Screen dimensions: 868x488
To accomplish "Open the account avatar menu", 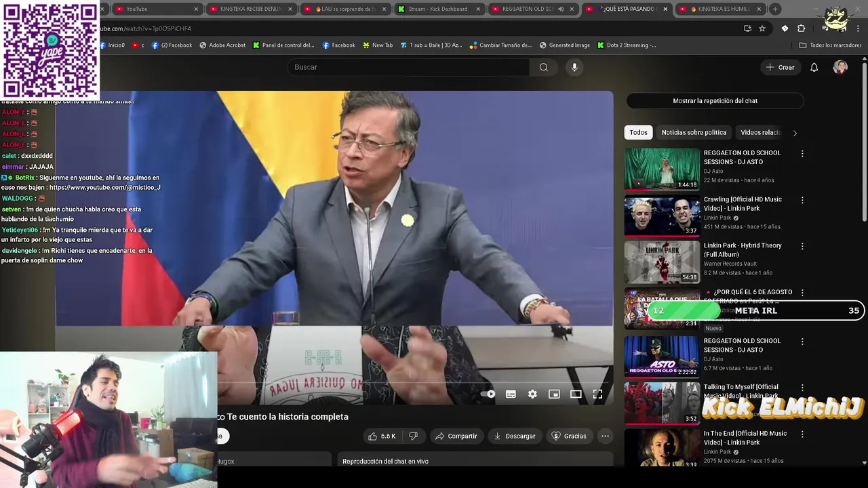I will pos(840,67).
